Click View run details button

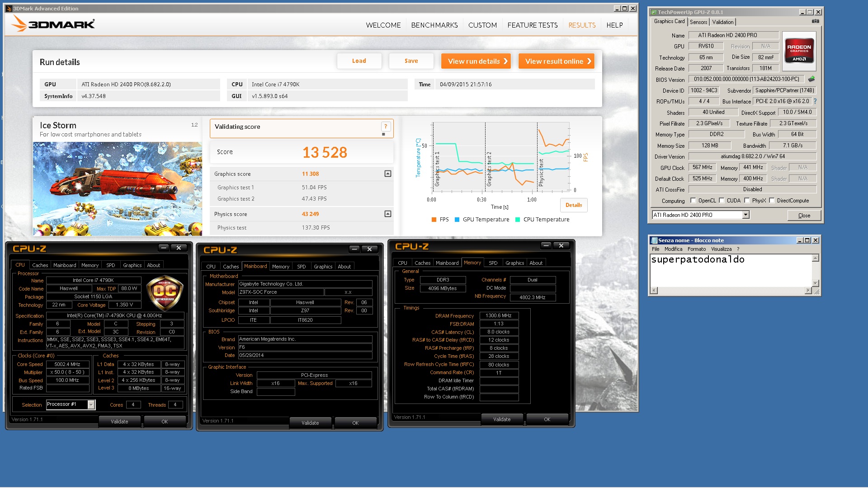[x=476, y=61]
